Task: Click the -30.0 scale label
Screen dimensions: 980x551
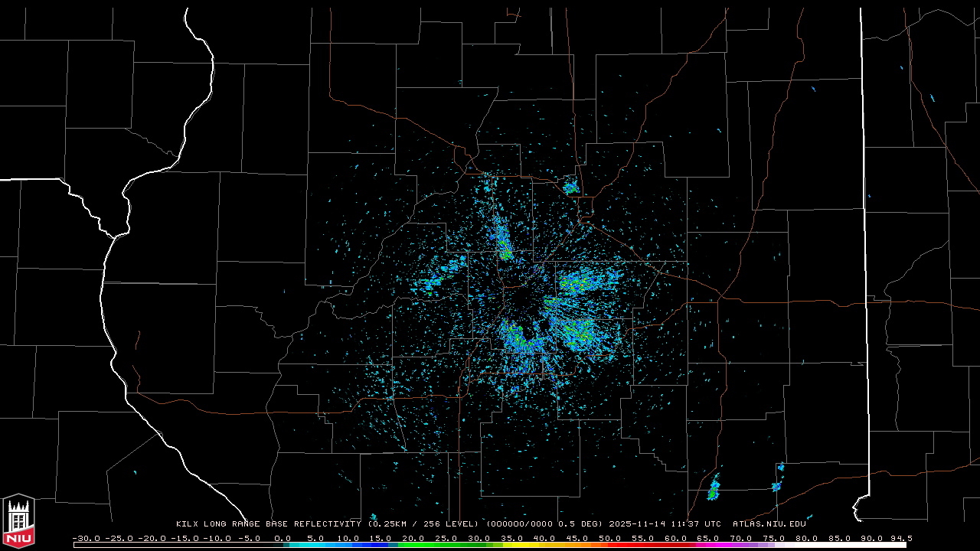Action: point(86,538)
